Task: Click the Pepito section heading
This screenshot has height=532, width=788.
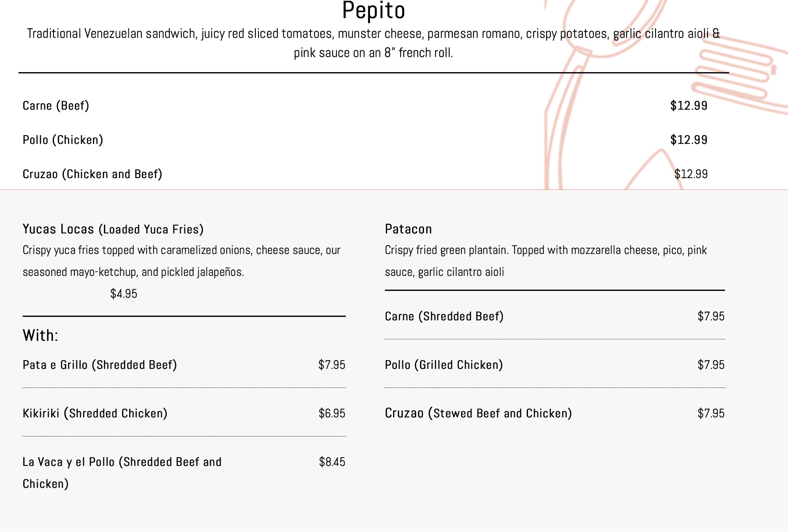Action: [373, 11]
